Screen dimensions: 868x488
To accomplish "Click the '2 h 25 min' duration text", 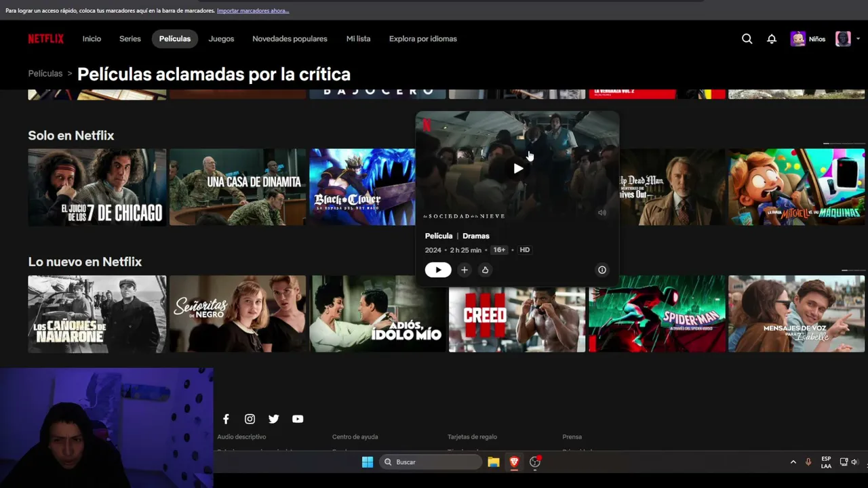I will click(466, 250).
